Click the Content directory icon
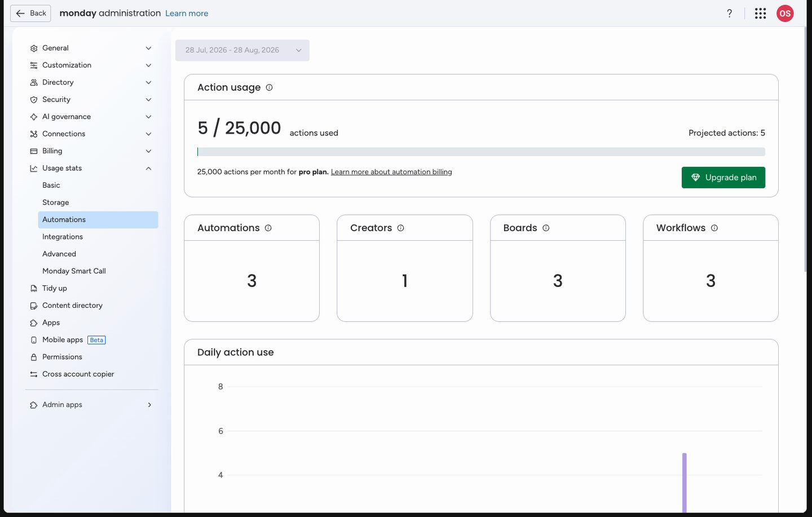Screen dimensions: 812x517 [x=34, y=306]
